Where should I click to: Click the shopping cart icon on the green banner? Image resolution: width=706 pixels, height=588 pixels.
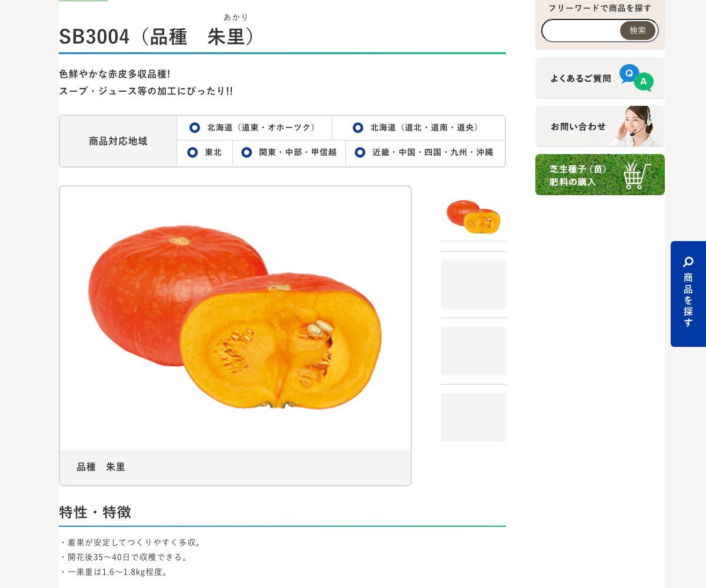(x=637, y=175)
